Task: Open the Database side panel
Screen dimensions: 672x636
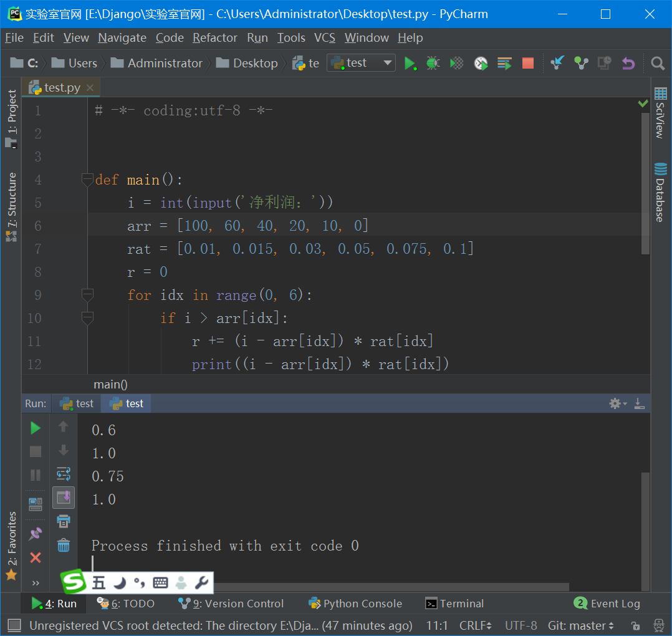Action: pyautogui.click(x=660, y=192)
